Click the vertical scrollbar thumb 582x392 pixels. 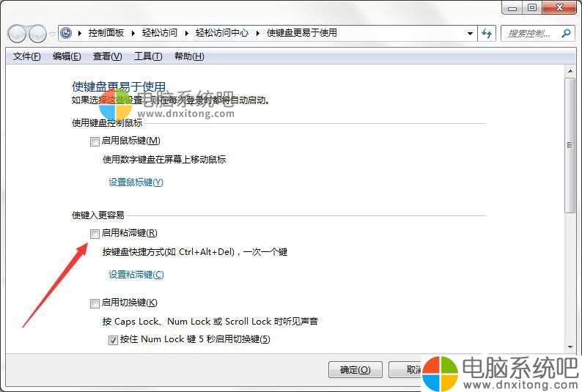coord(570,145)
